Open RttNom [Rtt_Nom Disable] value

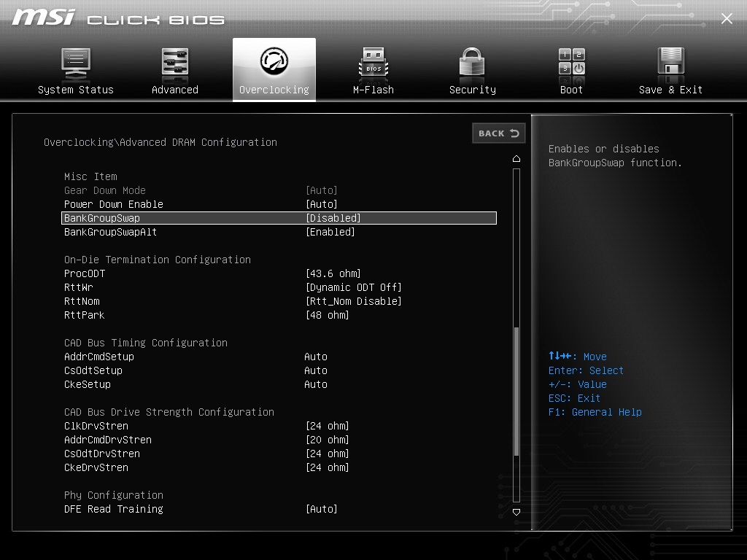tap(354, 301)
